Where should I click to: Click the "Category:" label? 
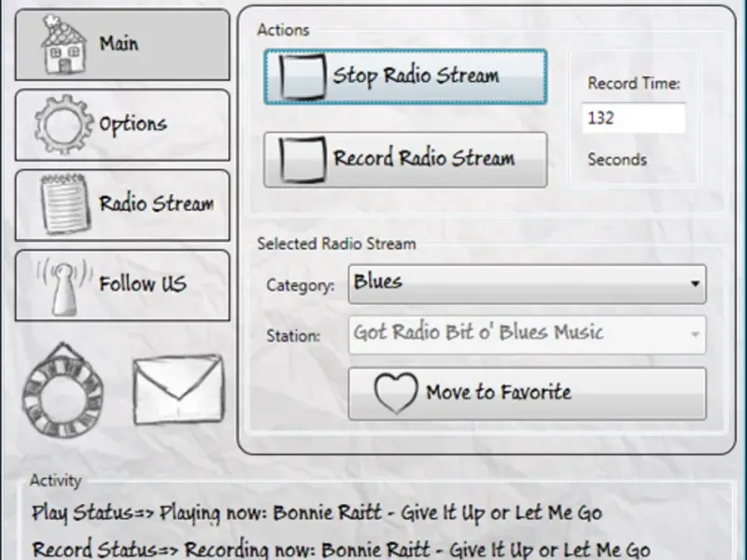[x=300, y=286]
